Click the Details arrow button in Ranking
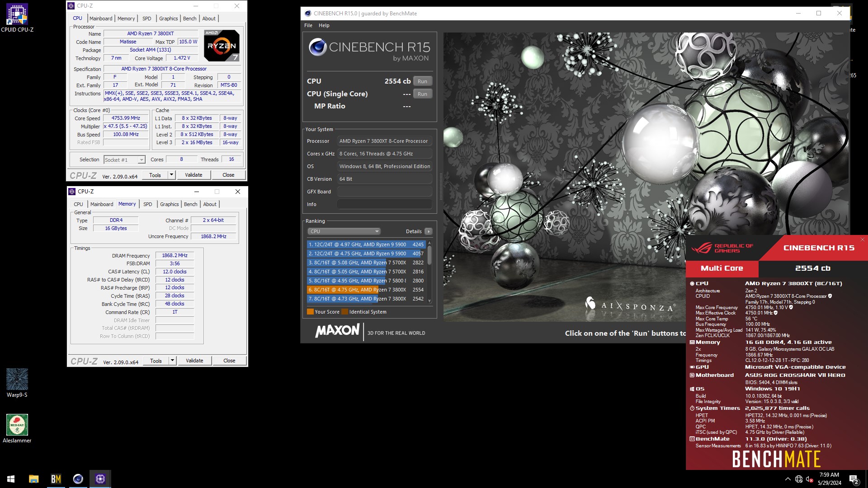The height and width of the screenshot is (488, 868). point(429,231)
